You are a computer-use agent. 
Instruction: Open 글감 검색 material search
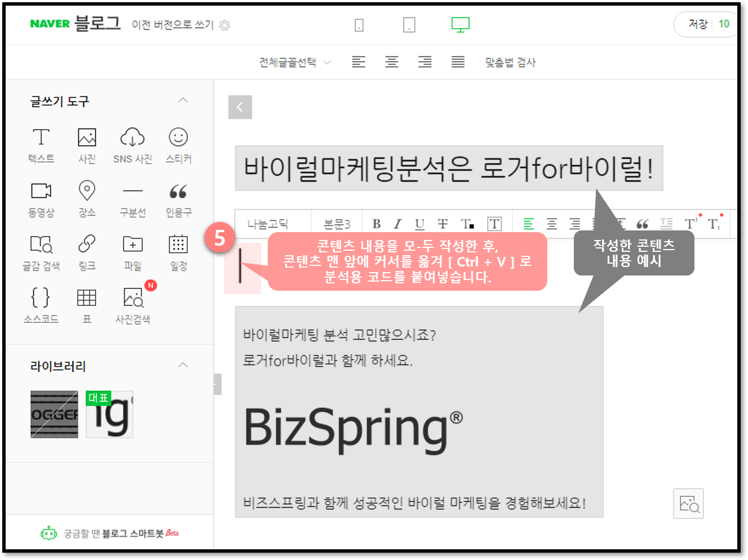(41, 252)
